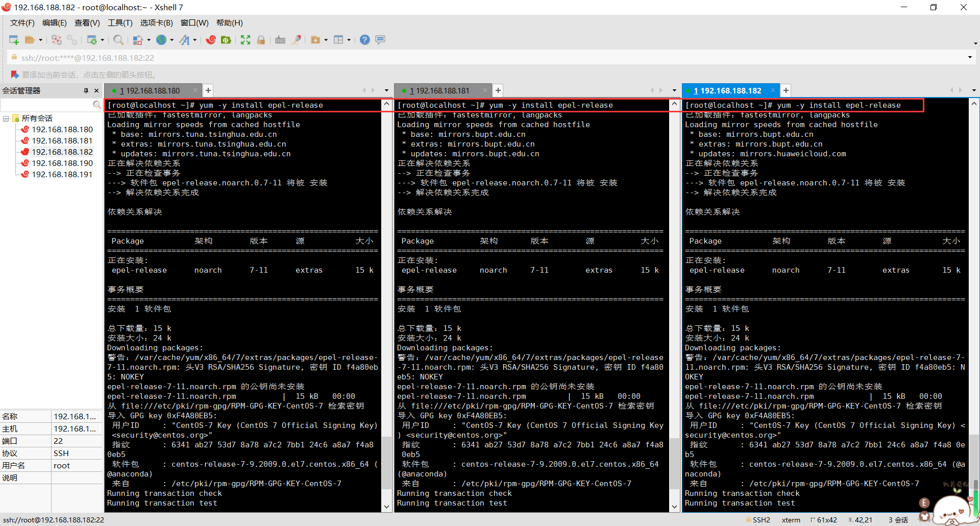Toggle Full Screen mode icon
The height and width of the screenshot is (526, 980).
[246, 40]
